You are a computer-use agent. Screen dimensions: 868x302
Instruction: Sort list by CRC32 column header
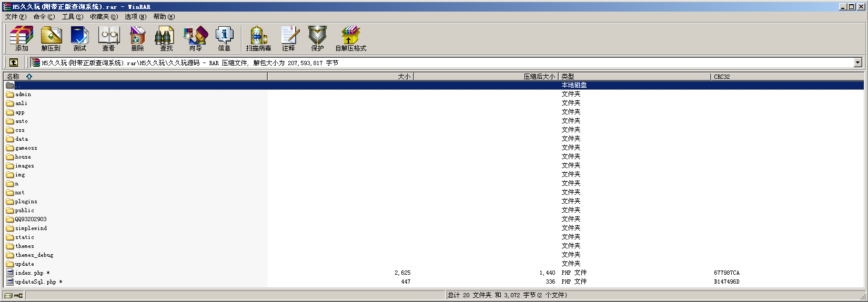[722, 77]
